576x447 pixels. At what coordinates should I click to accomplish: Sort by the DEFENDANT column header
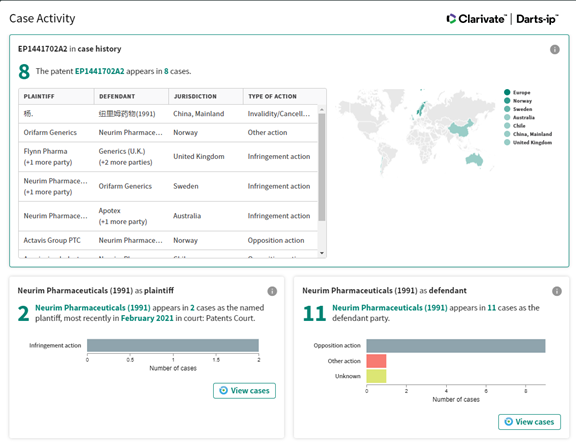click(x=131, y=97)
